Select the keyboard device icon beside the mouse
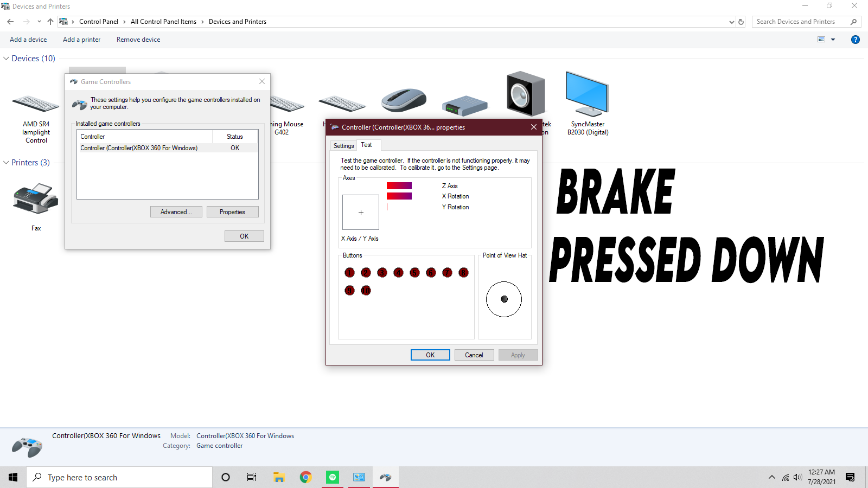 point(342,103)
